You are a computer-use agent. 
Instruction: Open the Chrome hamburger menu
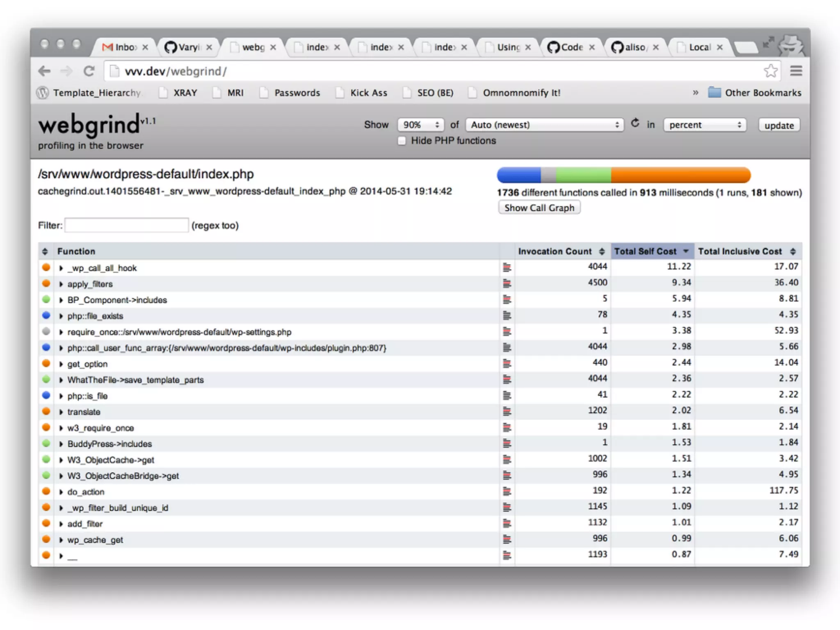(x=796, y=71)
